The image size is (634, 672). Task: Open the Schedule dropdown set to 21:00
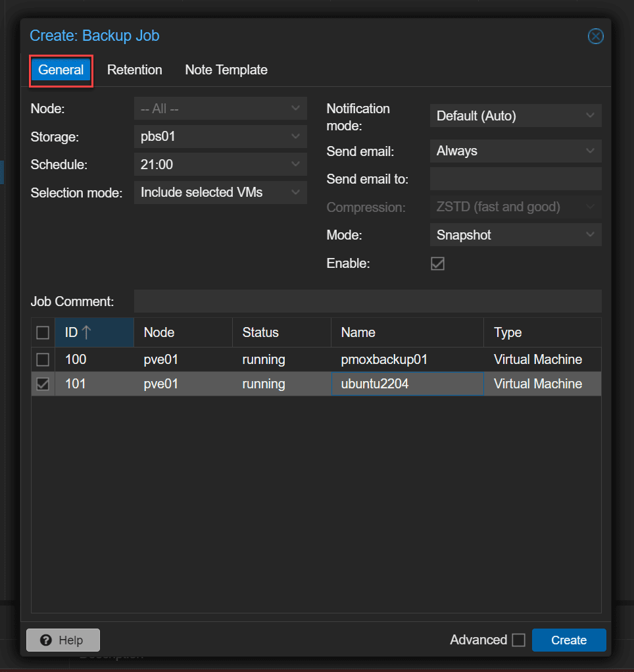(x=220, y=165)
